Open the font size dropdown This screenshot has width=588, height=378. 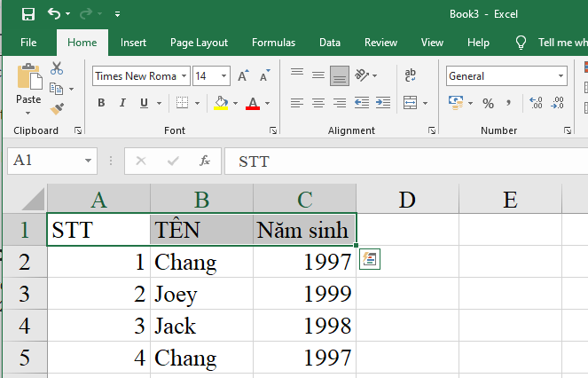223,75
